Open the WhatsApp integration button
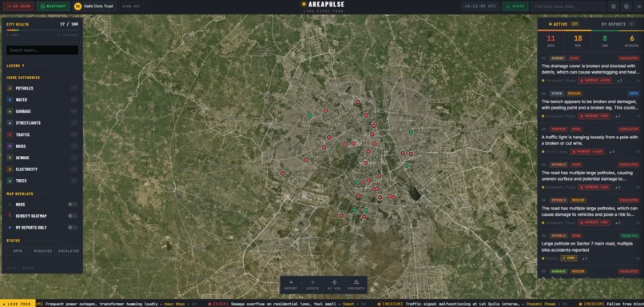This screenshot has height=307, width=644. [53, 6]
